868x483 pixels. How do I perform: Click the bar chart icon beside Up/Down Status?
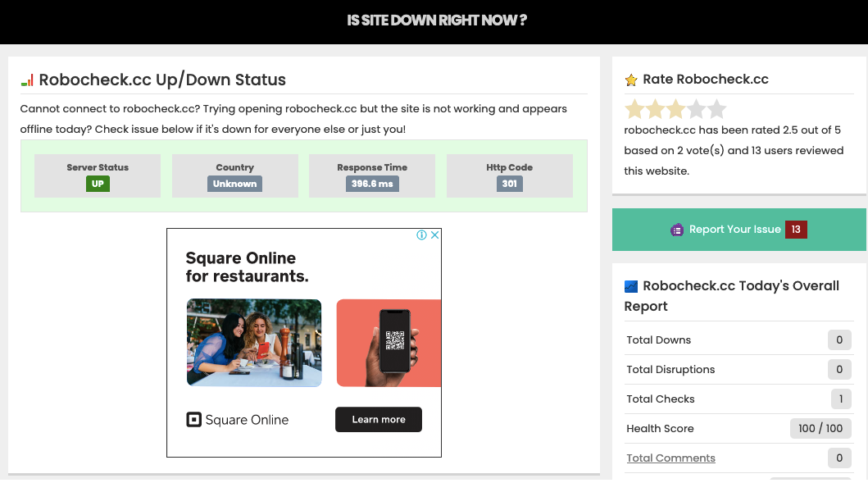[27, 80]
